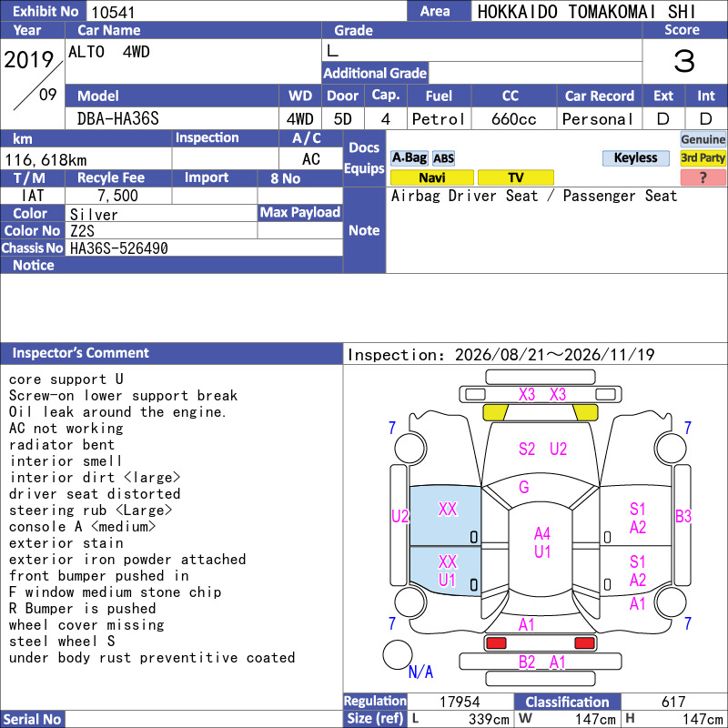Viewport: 728px width, 728px height.
Task: Click the yellow Navi badge
Action: coord(431,177)
